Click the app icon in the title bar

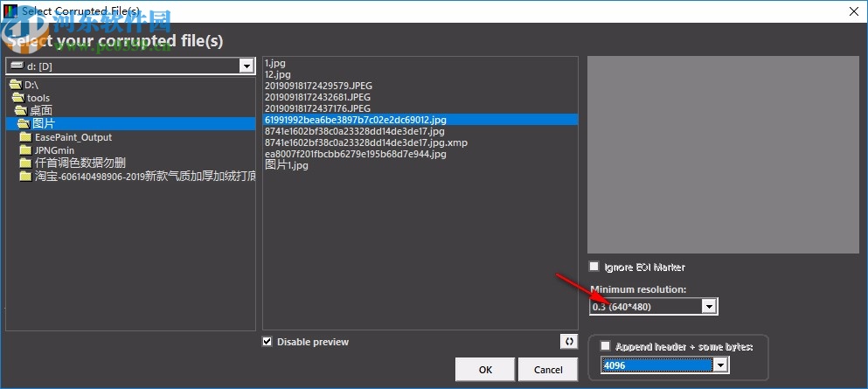(x=10, y=10)
